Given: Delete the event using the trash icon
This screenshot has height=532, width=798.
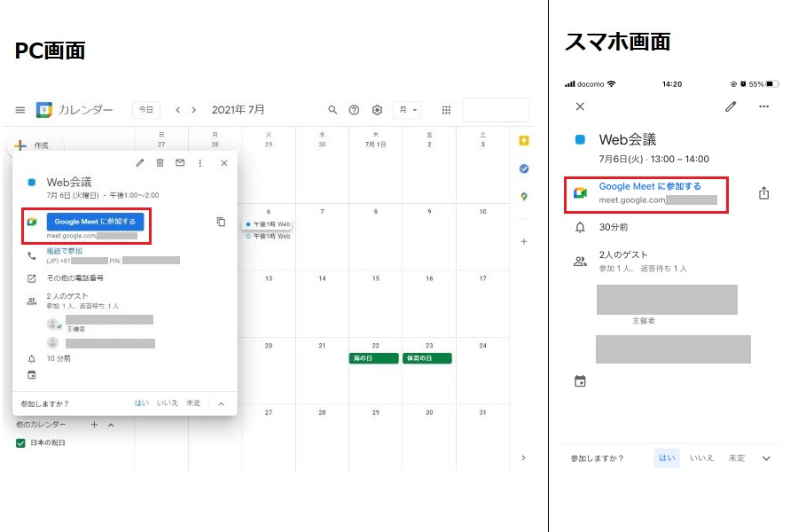Looking at the screenshot, I should click(160, 163).
